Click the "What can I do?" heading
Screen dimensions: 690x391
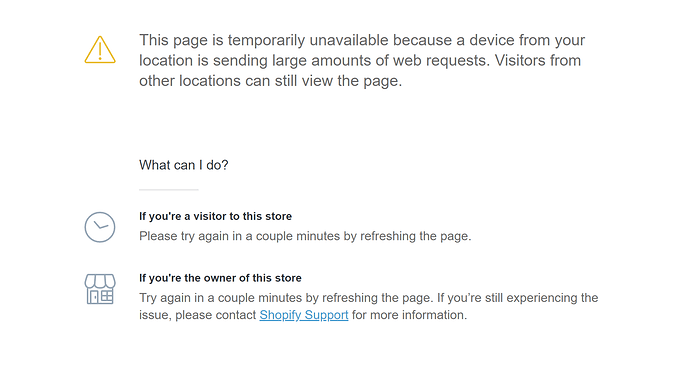pos(184,165)
